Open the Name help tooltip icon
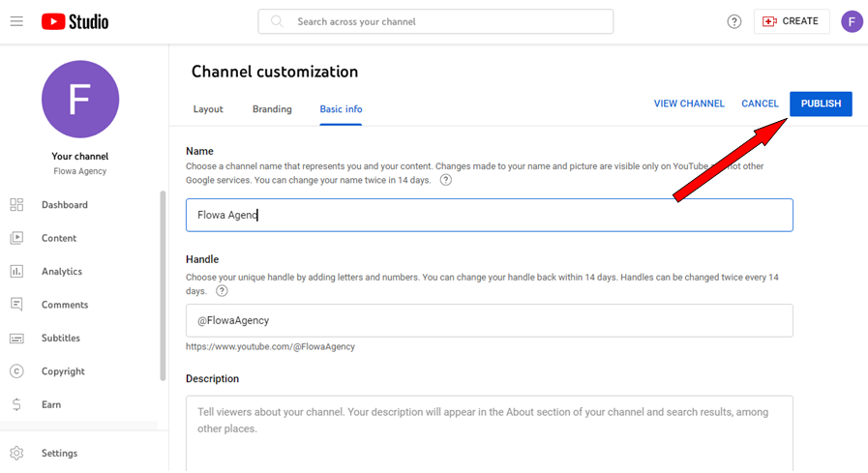This screenshot has height=473, width=868. pyautogui.click(x=446, y=180)
